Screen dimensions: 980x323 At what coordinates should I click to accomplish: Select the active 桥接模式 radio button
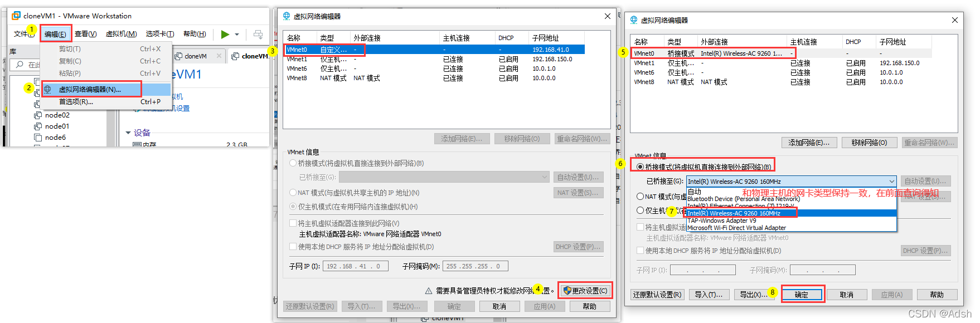coord(641,167)
